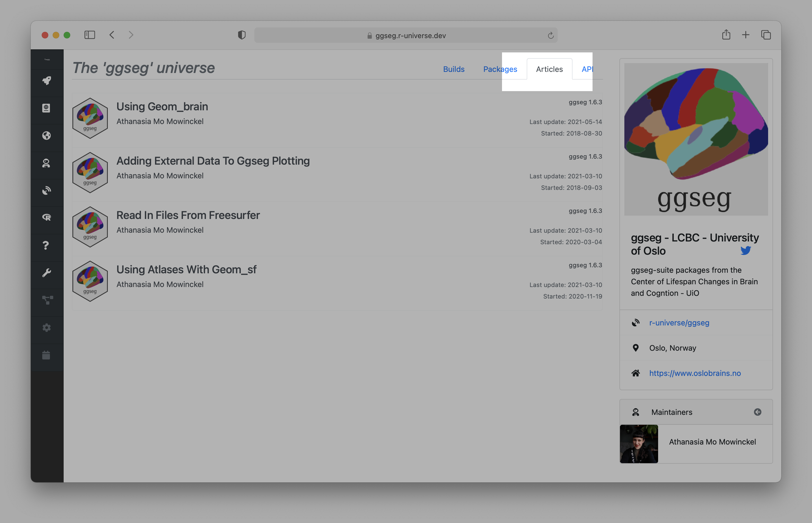Screen dimensions: 812x523
Task: Visit the r-universe/ggseg link
Action: (x=679, y=323)
